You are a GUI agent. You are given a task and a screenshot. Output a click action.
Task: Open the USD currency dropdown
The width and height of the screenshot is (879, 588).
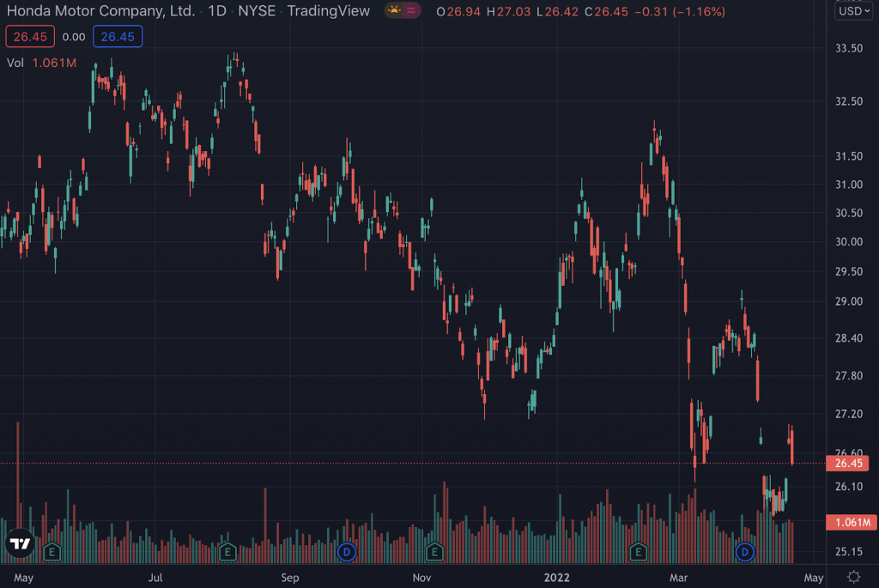[854, 10]
